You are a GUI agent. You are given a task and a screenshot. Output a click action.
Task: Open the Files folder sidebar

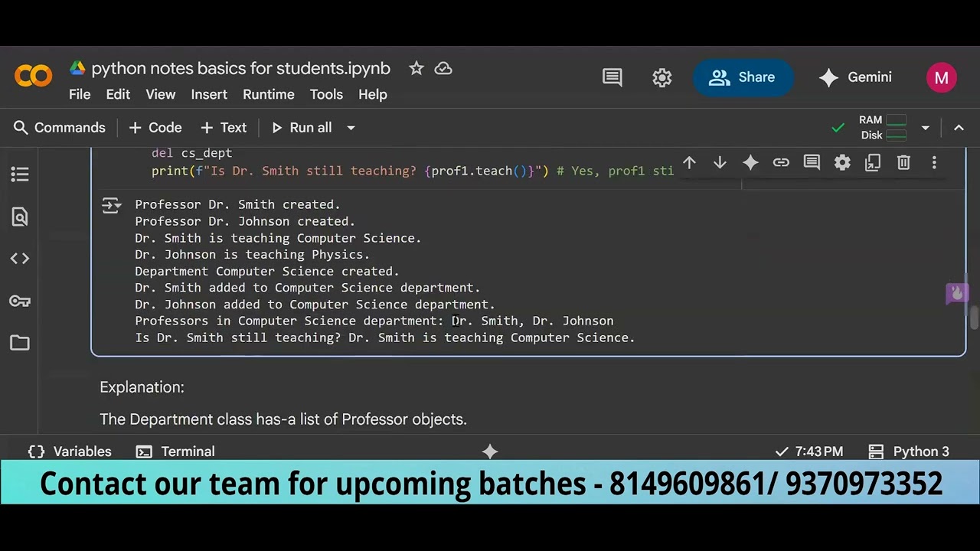(20, 343)
